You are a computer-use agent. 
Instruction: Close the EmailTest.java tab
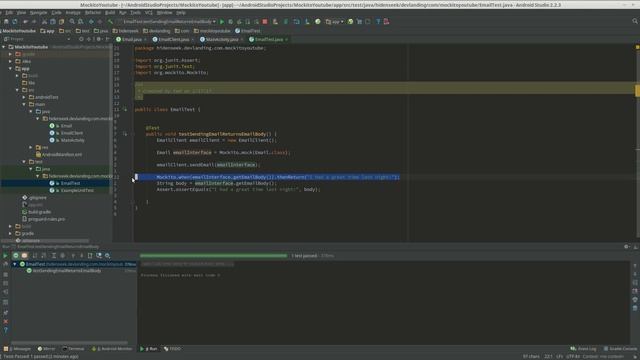point(287,40)
